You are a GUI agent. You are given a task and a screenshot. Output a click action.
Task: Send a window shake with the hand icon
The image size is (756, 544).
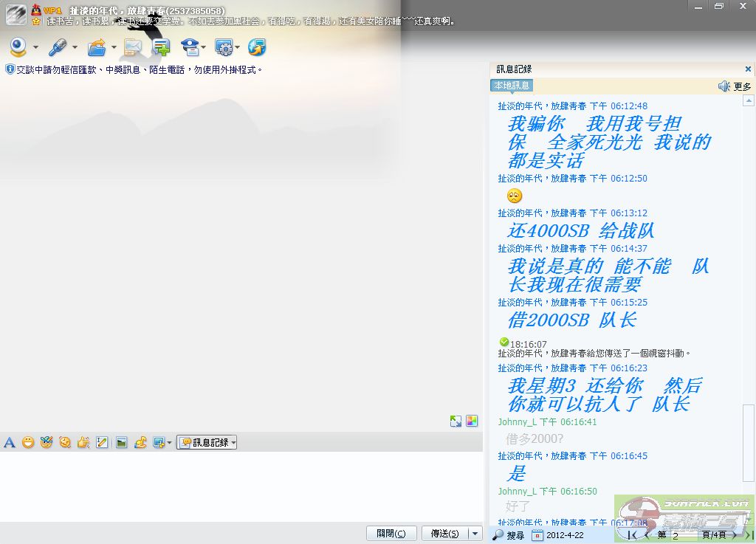(83, 443)
